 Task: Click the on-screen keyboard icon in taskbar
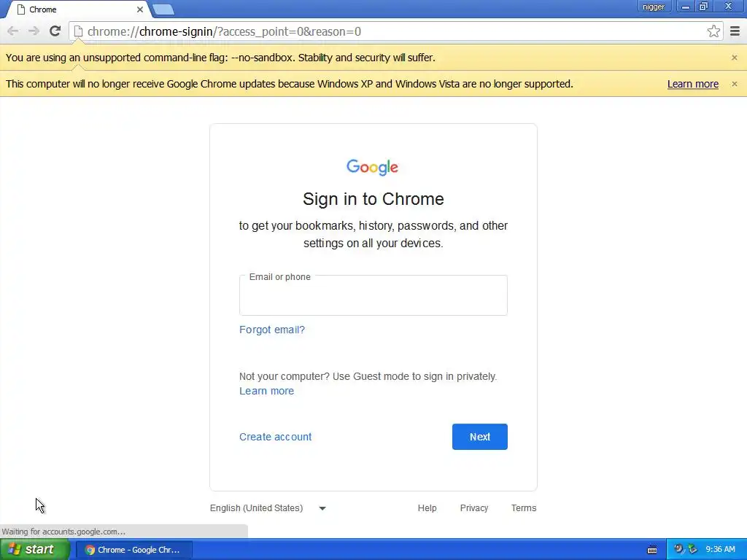[x=652, y=550]
